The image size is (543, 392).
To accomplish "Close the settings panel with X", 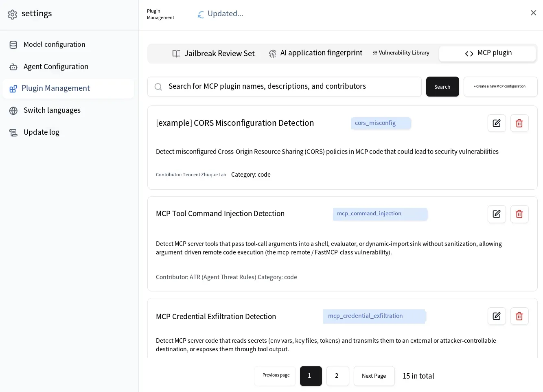I will pyautogui.click(x=533, y=13).
